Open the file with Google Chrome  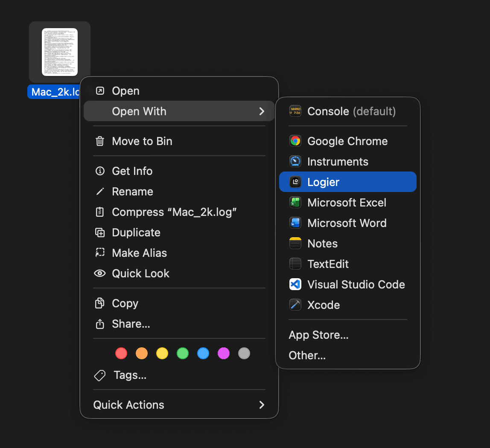(x=348, y=141)
